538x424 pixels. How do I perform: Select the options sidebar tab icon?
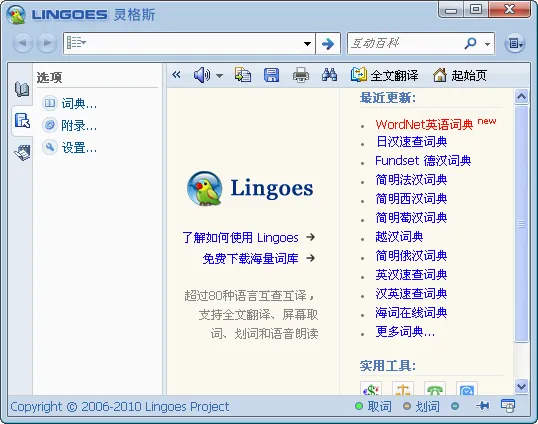(22, 120)
